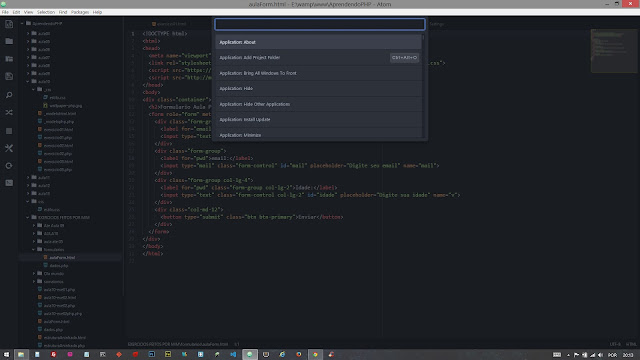Open aula10-exe01.php in the tree
Screen dimensions: 640x360
pyautogui.click(x=59, y=289)
